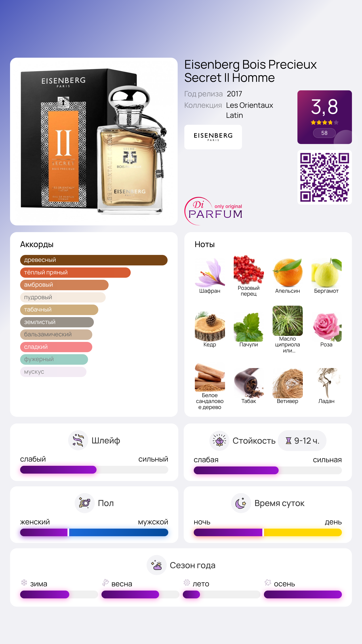The width and height of the screenshot is (362, 644).
Task: Click the фужерный accord bar
Action: coord(54,359)
